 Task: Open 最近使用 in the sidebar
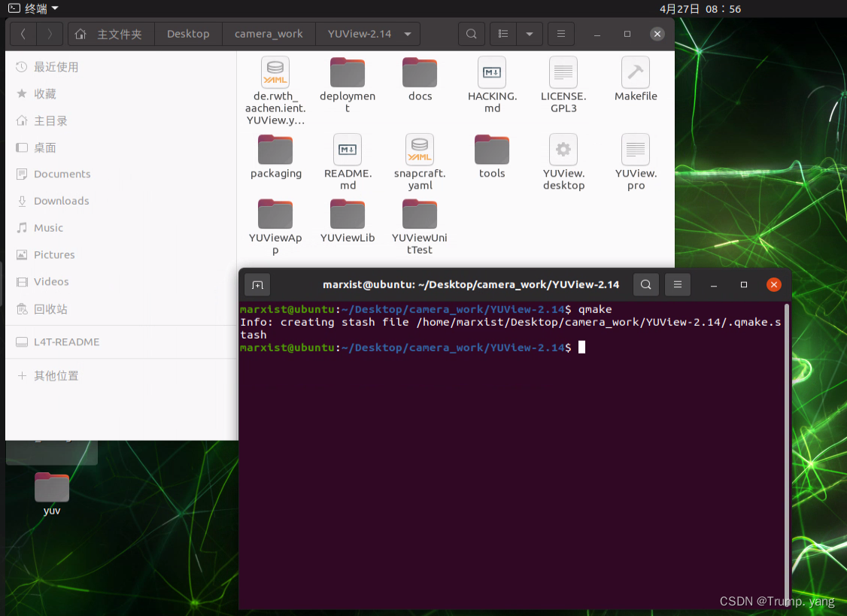121,67
